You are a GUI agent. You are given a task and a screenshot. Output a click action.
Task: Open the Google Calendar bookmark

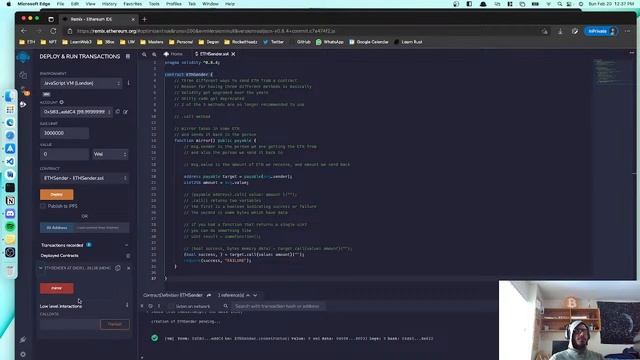point(369,42)
